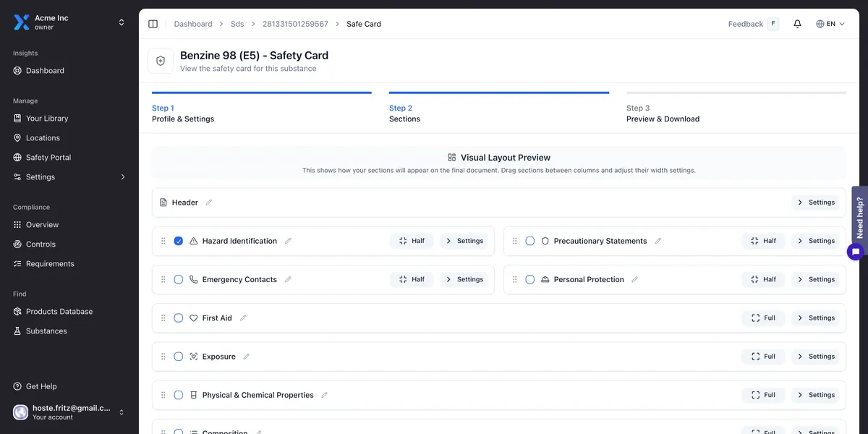
Task: Click the shield icon next to the Safety Card title
Action: pos(161,60)
